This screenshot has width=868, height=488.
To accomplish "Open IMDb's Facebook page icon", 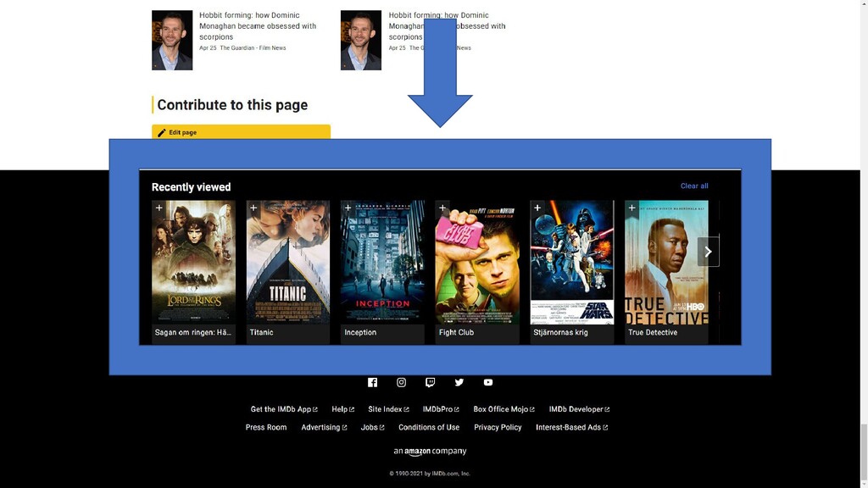I will tap(373, 382).
